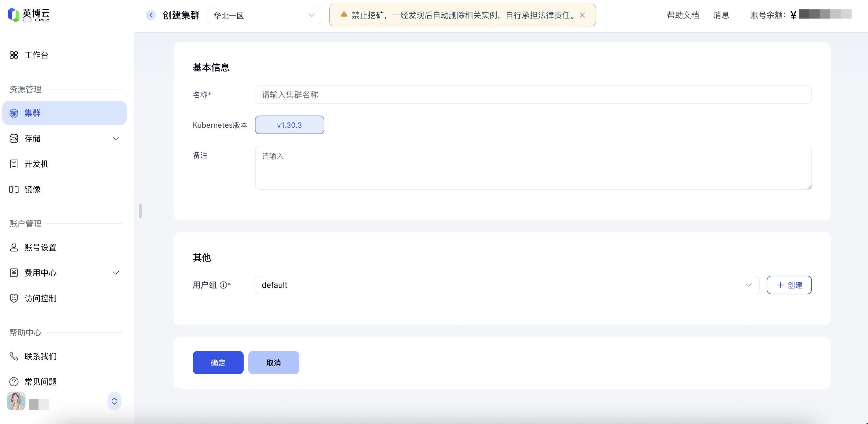This screenshot has width=868, height=424.
Task: Click the 工作台 grid icon
Action: coord(14,55)
